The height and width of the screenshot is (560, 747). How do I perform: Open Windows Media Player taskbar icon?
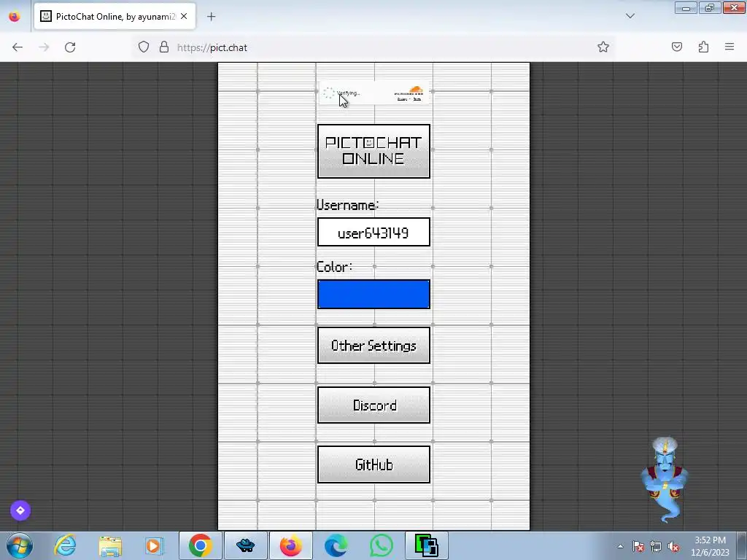[155, 545]
